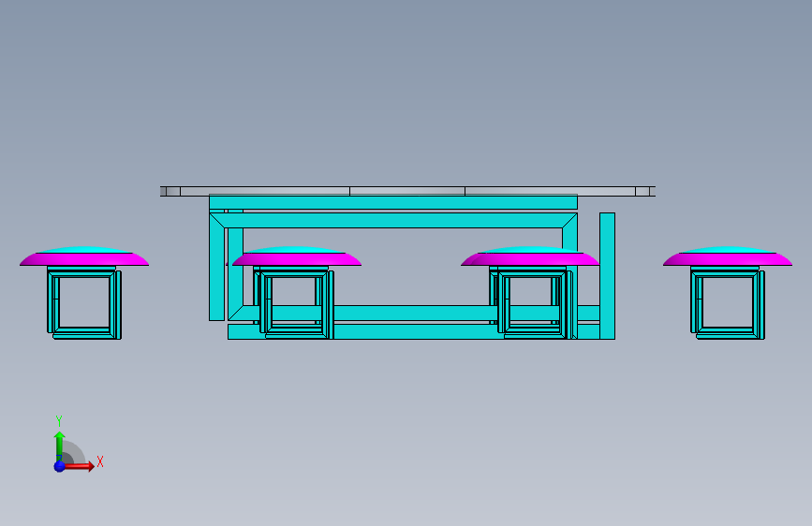Select the bottom cyan floor beam of table frame

point(414,332)
